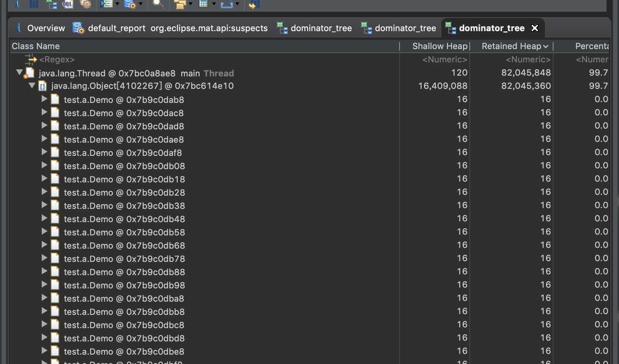Expand test.a.Demo @ 0x7b9c0dad8
This screenshot has height=364, width=619.
(x=44, y=125)
